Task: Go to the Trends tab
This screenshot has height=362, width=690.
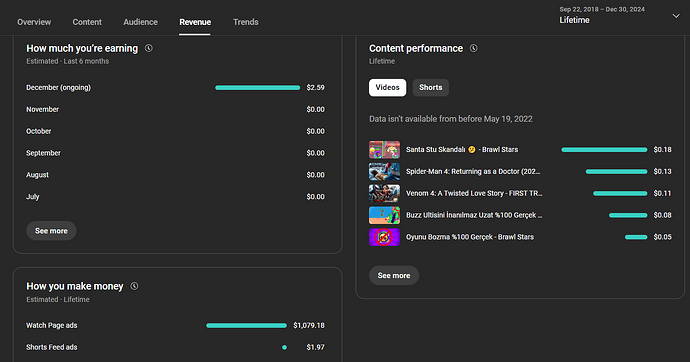Action: 246,22
